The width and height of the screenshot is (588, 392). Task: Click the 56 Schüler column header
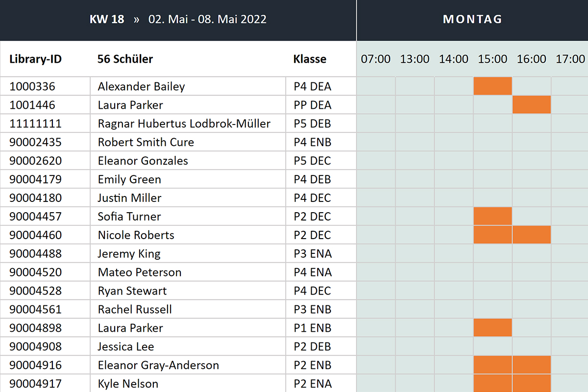(x=125, y=59)
